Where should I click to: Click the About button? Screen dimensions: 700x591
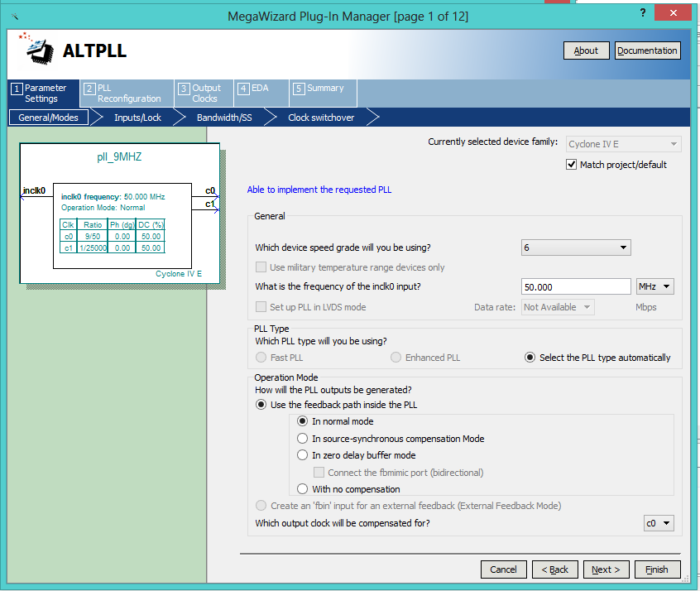[586, 50]
